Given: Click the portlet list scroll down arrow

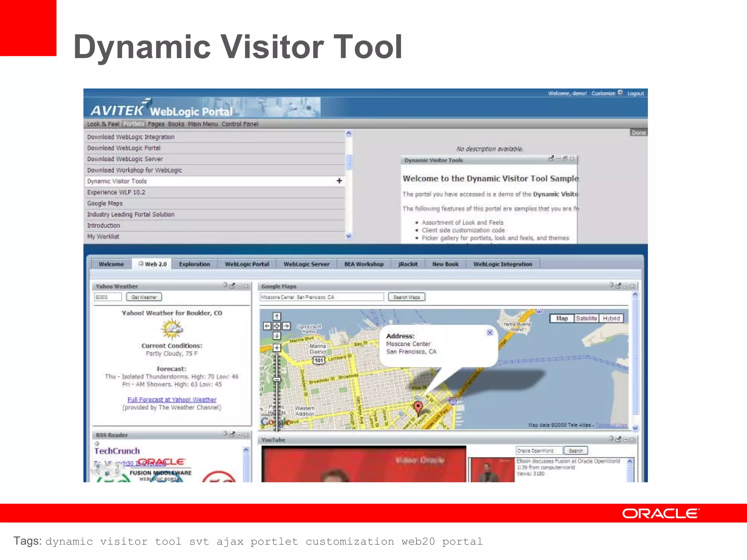Looking at the screenshot, I should pos(349,236).
